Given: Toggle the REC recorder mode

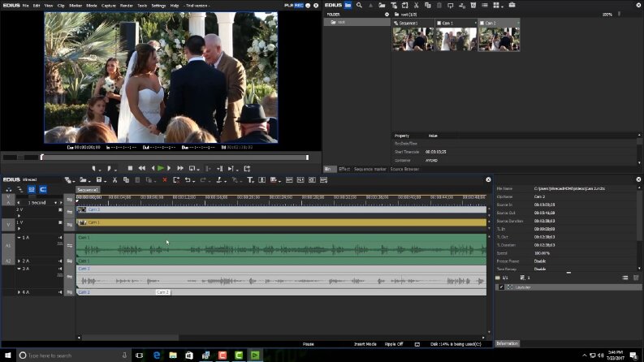Looking at the screenshot, I should click(x=299, y=6).
